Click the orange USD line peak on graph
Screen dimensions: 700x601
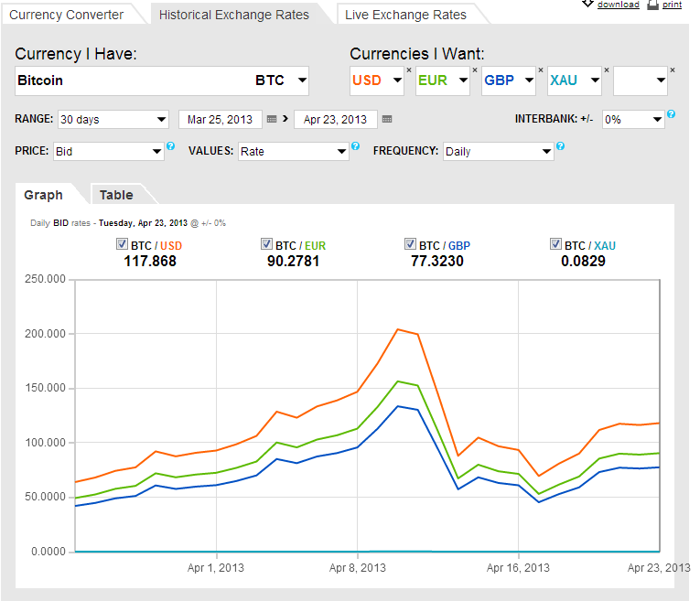(398, 329)
